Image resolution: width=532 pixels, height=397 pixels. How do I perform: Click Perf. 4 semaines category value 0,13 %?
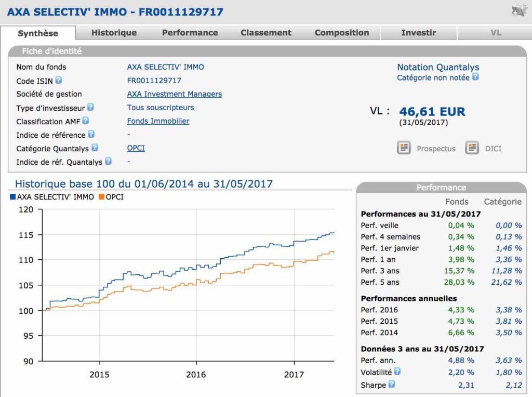click(x=509, y=236)
